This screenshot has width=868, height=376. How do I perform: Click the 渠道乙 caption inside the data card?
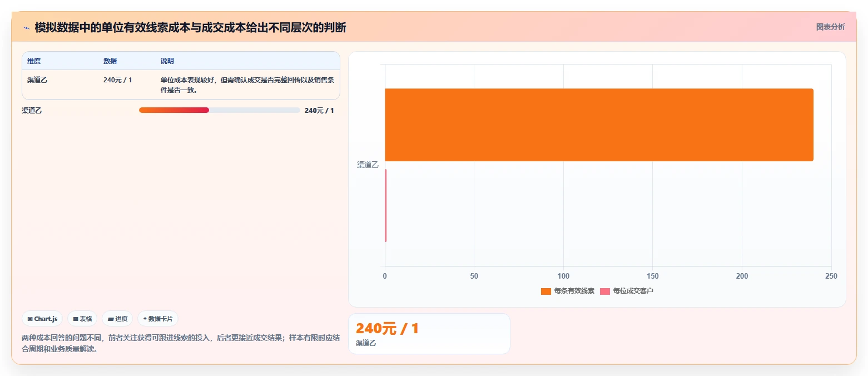point(366,343)
